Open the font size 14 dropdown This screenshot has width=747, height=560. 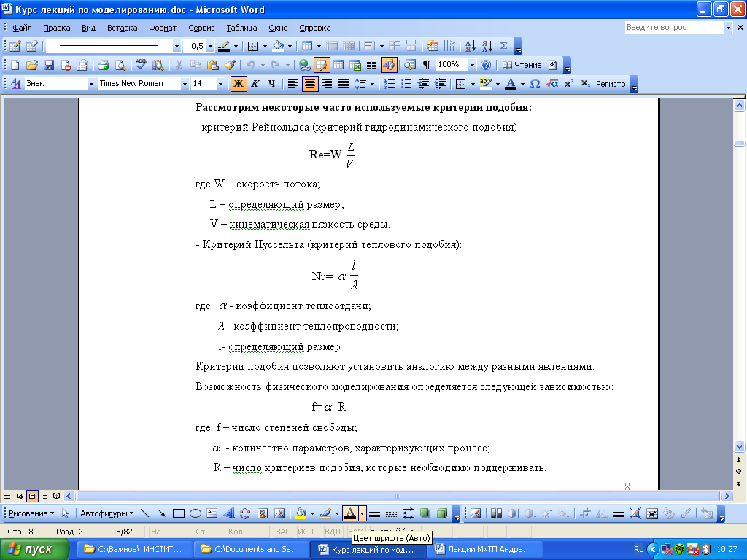(x=220, y=85)
